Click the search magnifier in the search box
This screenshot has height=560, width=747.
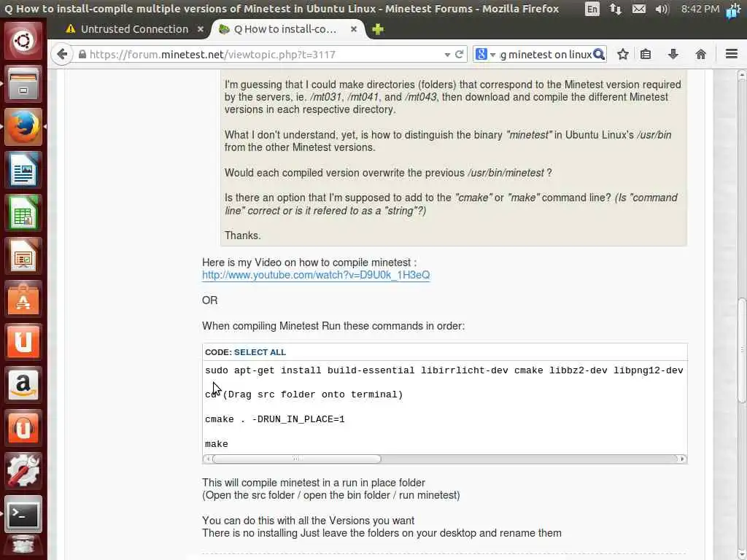coord(599,54)
